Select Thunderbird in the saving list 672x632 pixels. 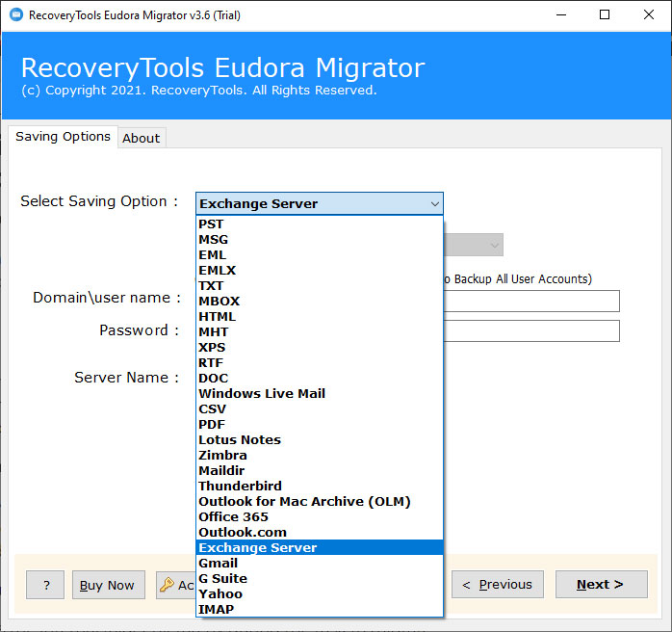pos(240,486)
